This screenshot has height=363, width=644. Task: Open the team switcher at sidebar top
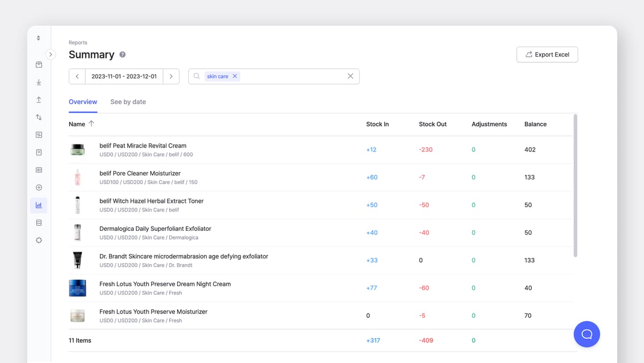click(x=39, y=38)
